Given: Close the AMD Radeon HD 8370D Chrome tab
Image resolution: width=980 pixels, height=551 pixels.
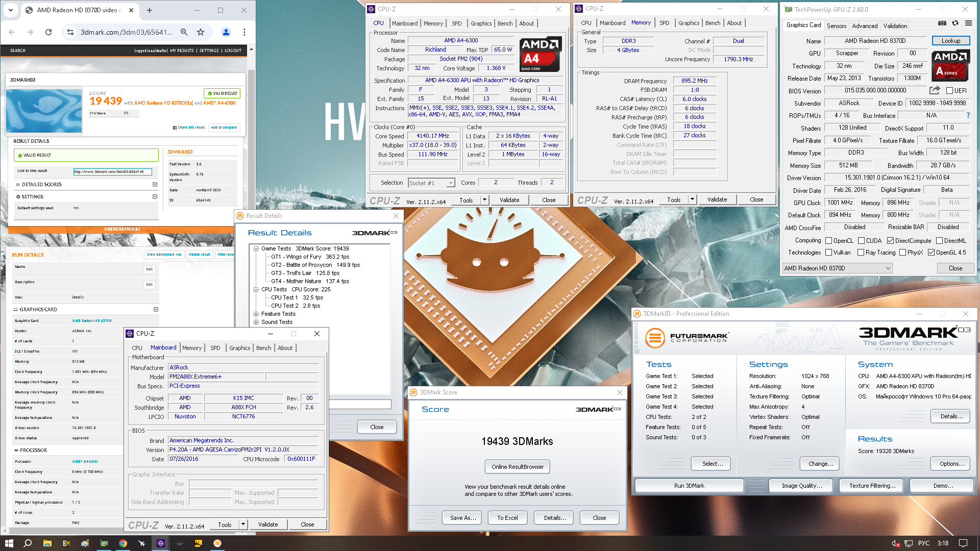Looking at the screenshot, I should coord(131,10).
